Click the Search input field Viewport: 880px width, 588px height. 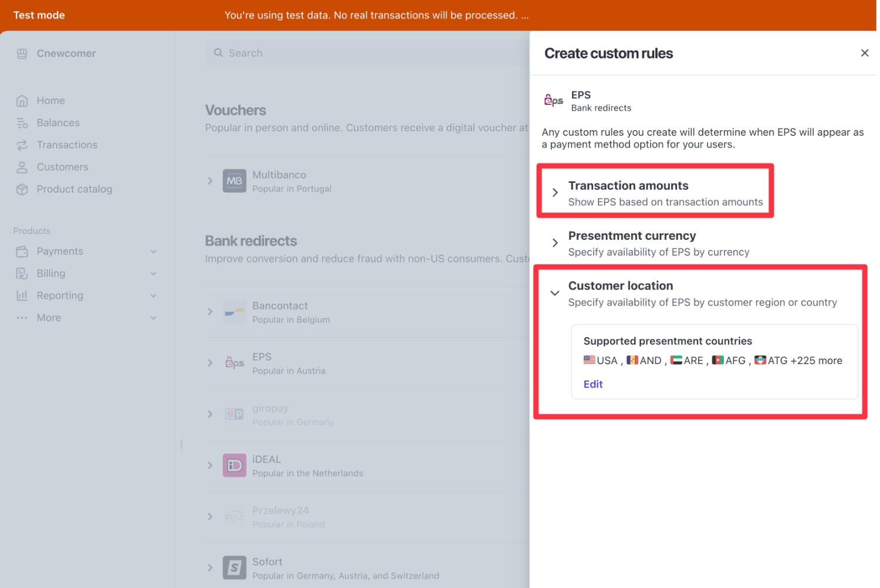(367, 53)
